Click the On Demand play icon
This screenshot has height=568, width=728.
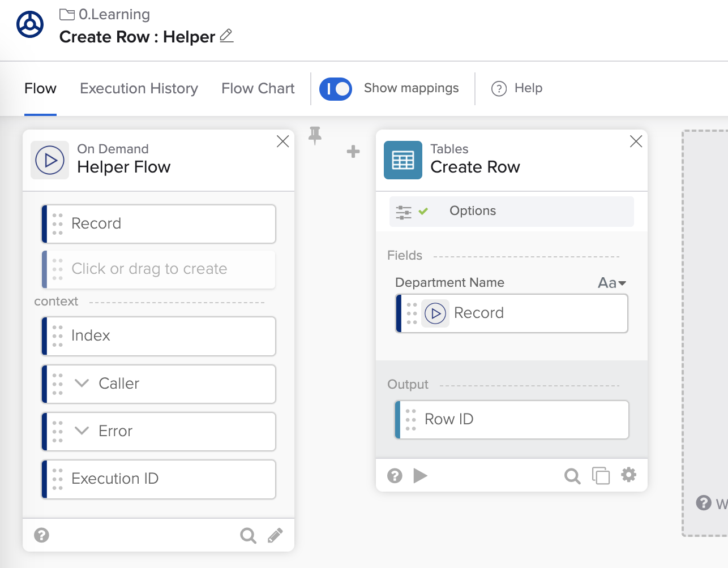tap(49, 160)
